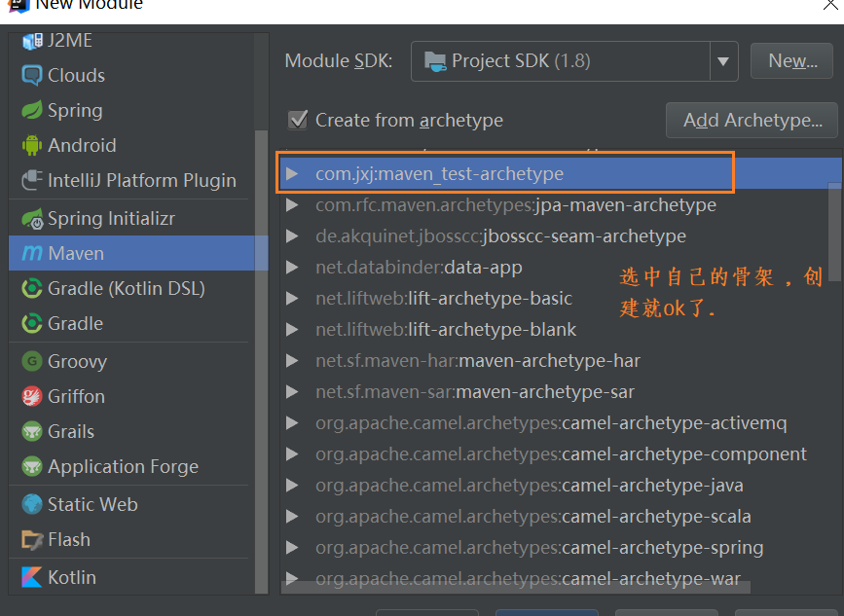Image resolution: width=844 pixels, height=616 pixels.
Task: Expand camel-archetype-spring arrow
Action: coord(292,548)
